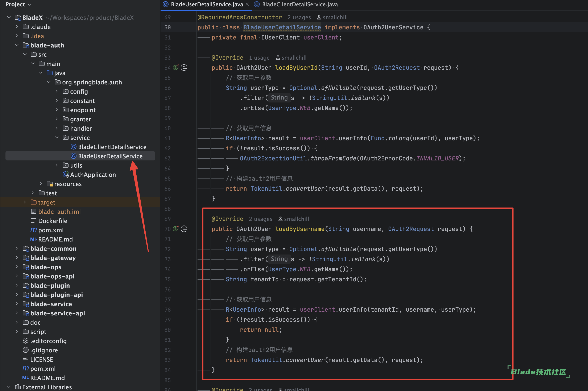
Task: Click the Maven icon of blade-auth pom.xml
Action: click(33, 230)
